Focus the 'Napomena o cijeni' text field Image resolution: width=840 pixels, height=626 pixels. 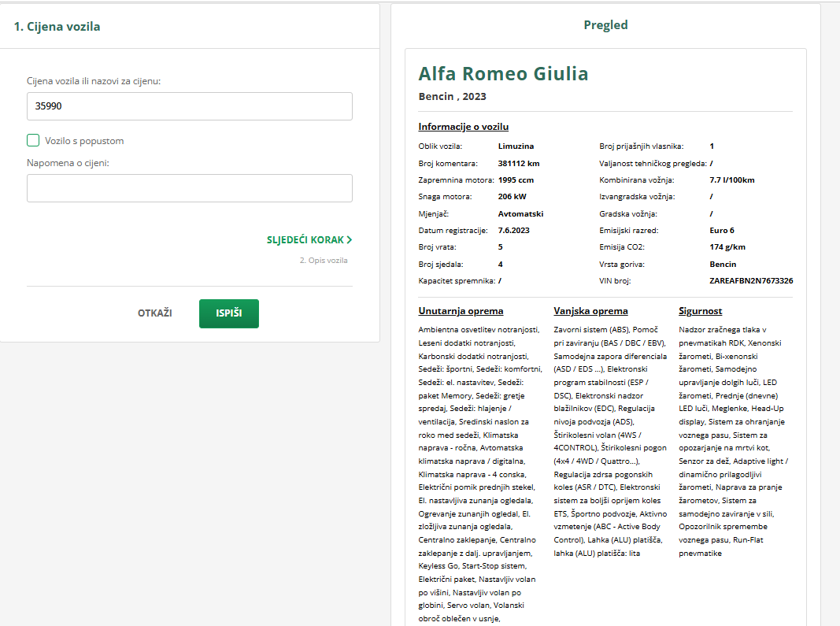190,188
